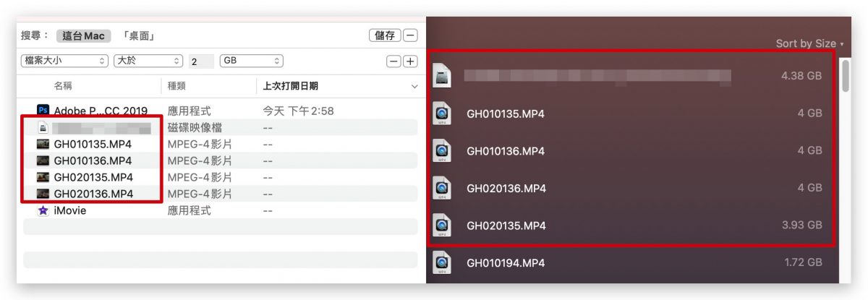Select GH020136.MP4 name in Finder list
Image resolution: width=868 pixels, height=300 pixels.
[x=93, y=194]
